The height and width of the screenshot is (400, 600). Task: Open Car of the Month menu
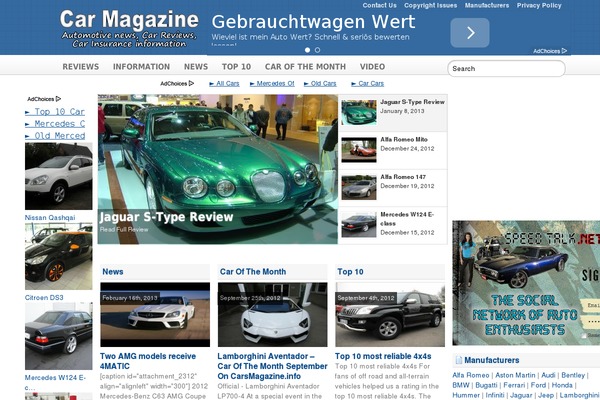coord(305,67)
